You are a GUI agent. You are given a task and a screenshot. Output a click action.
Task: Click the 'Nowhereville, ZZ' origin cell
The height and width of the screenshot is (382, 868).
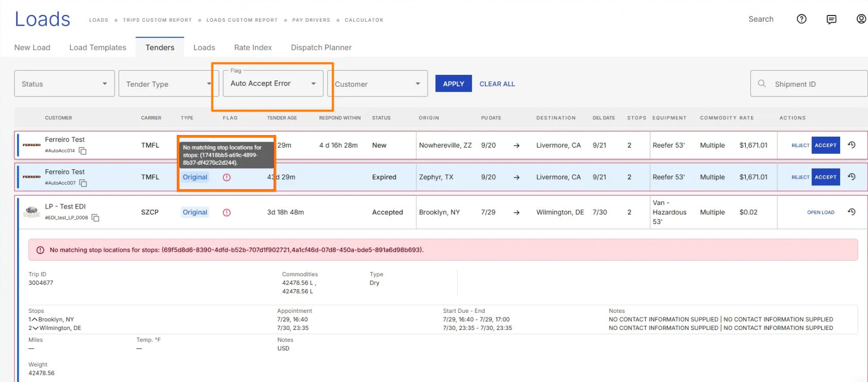pos(445,145)
